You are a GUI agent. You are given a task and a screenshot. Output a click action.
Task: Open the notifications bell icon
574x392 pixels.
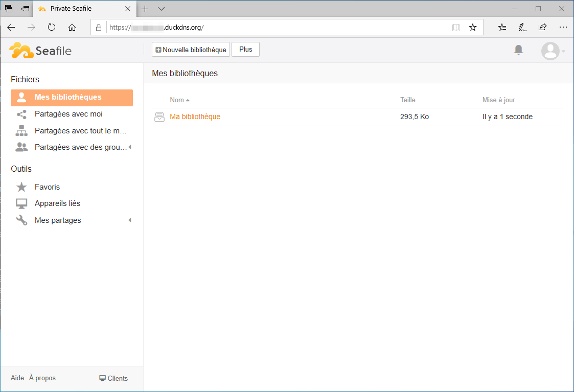tap(518, 50)
